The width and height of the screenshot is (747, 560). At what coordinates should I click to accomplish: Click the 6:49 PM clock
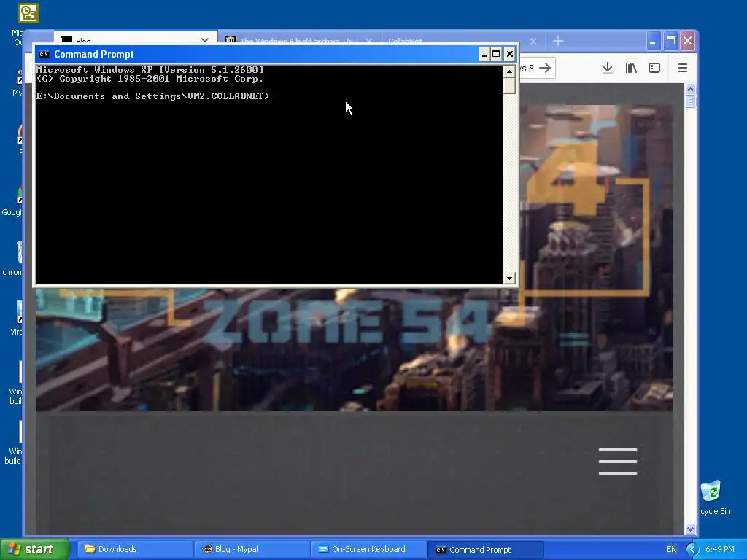[x=720, y=550]
